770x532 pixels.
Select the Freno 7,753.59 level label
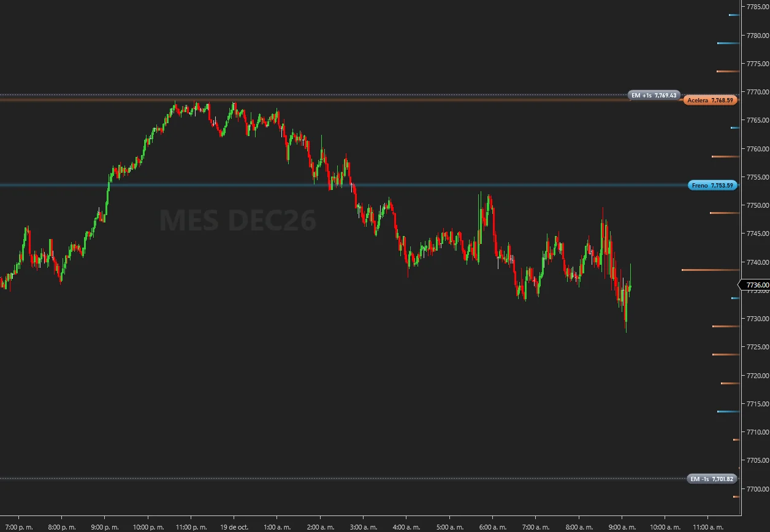pos(712,185)
